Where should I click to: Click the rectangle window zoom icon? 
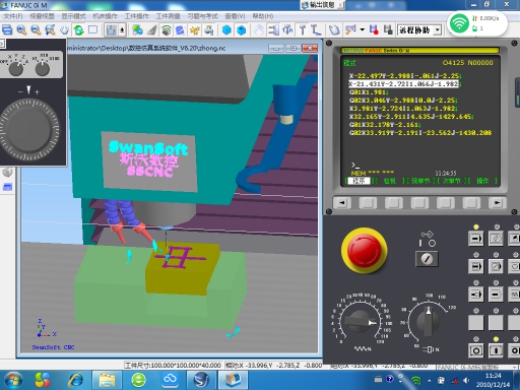pos(93,30)
